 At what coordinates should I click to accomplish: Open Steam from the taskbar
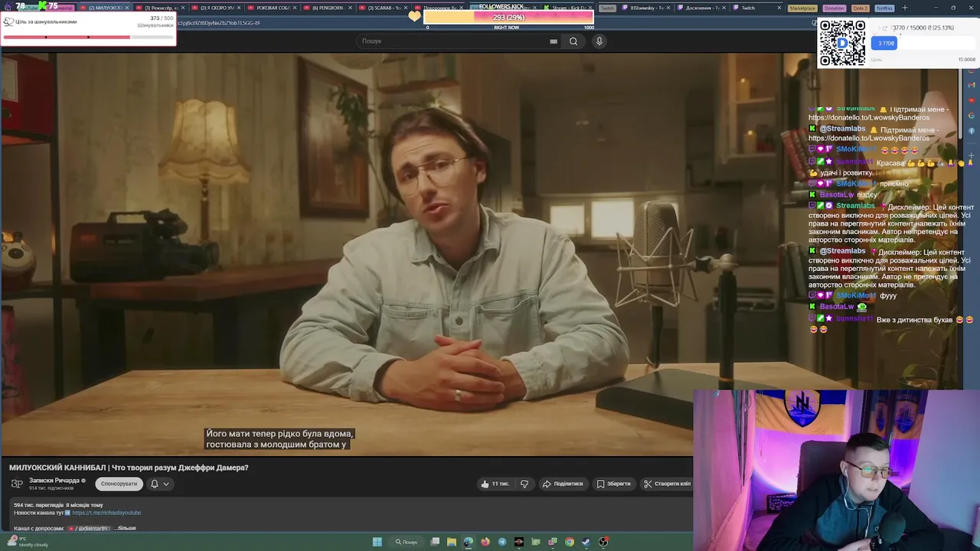586,542
